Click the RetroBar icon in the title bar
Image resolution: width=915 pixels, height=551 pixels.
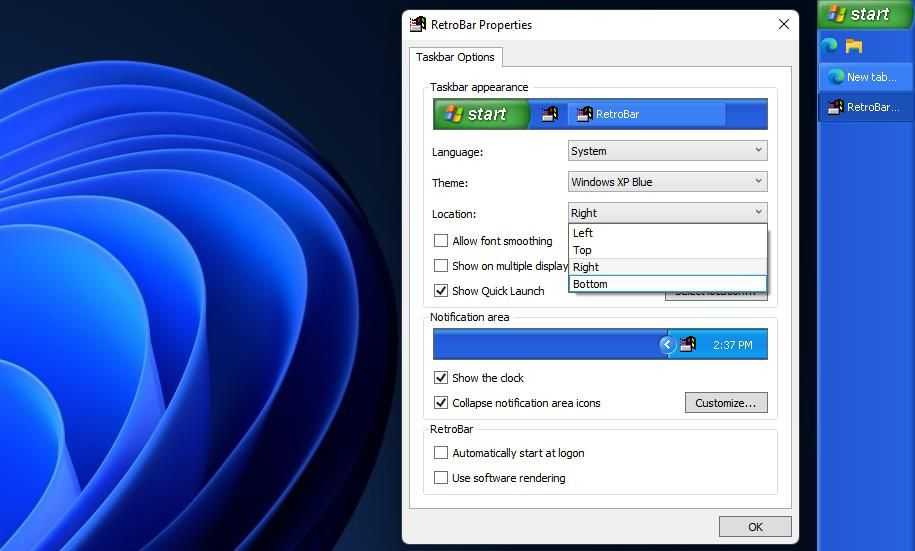(x=418, y=24)
